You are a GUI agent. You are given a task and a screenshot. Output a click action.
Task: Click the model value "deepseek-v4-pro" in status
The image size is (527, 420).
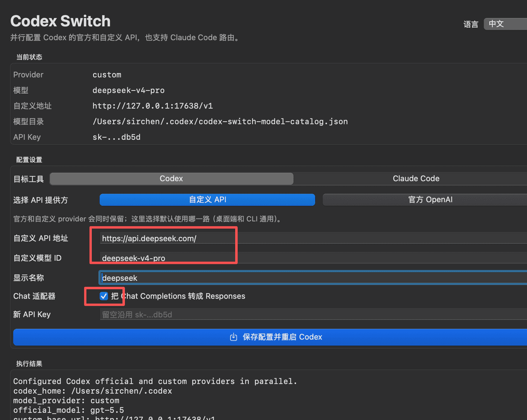[x=128, y=90]
